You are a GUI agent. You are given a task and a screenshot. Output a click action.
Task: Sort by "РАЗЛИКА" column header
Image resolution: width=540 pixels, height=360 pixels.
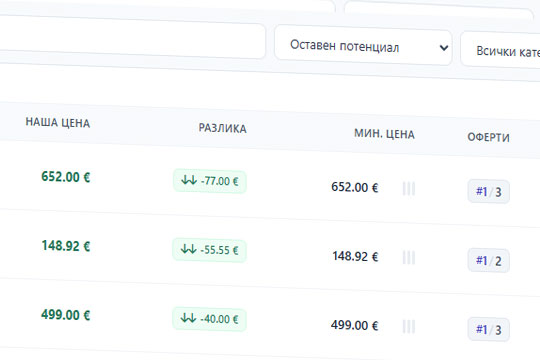tap(222, 128)
